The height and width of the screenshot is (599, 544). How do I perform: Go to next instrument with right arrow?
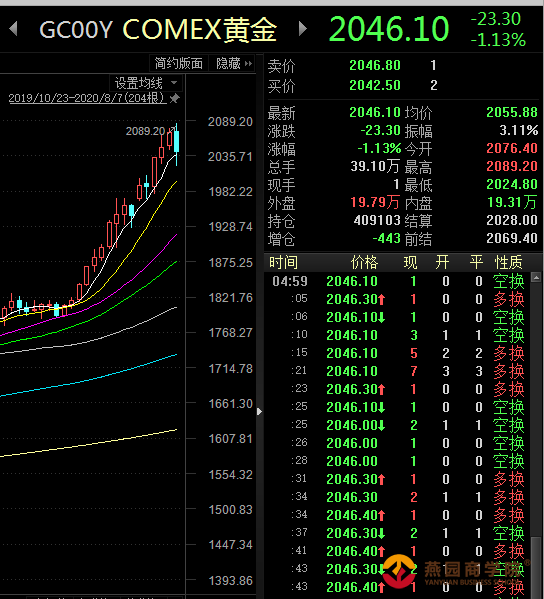[x=303, y=29]
